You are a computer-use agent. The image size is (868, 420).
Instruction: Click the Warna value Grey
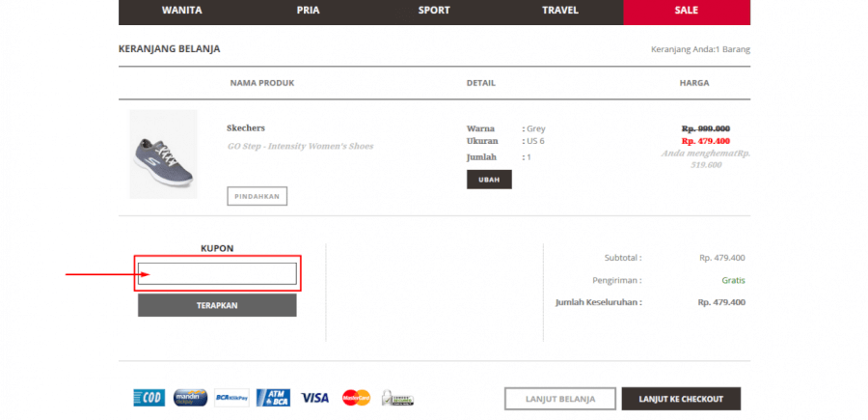536,128
